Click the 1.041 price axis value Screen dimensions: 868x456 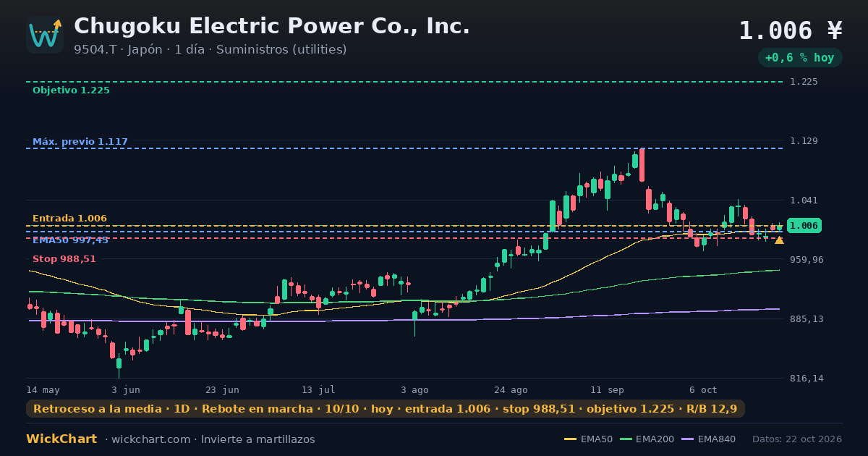(x=804, y=200)
